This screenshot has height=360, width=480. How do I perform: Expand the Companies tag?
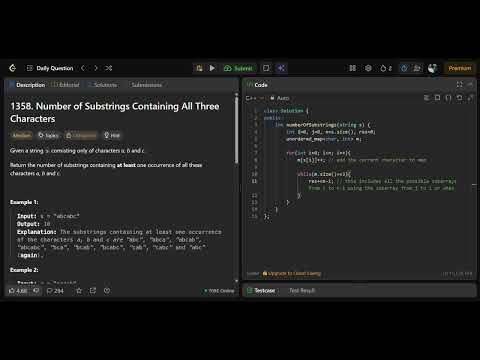[81, 135]
